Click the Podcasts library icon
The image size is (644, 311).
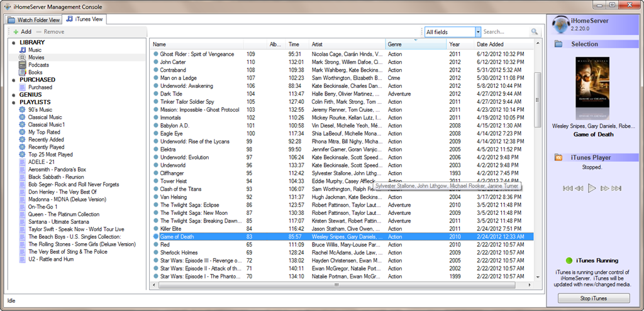23,65
